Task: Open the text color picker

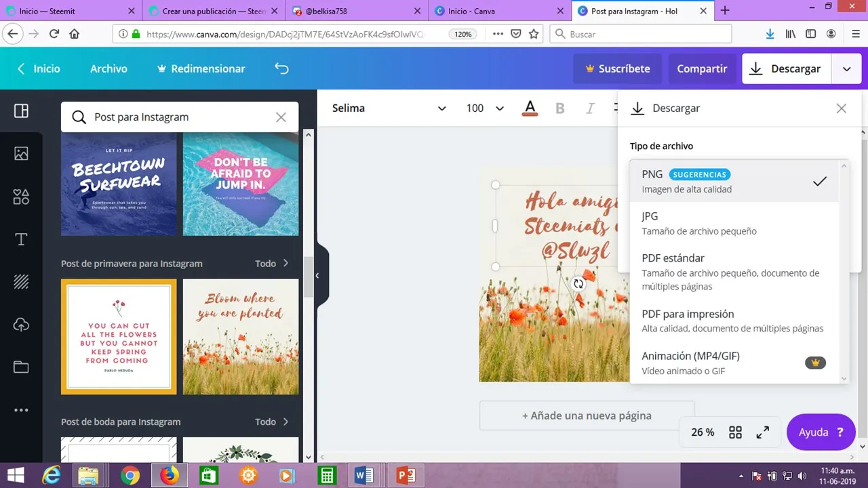Action: [x=530, y=108]
